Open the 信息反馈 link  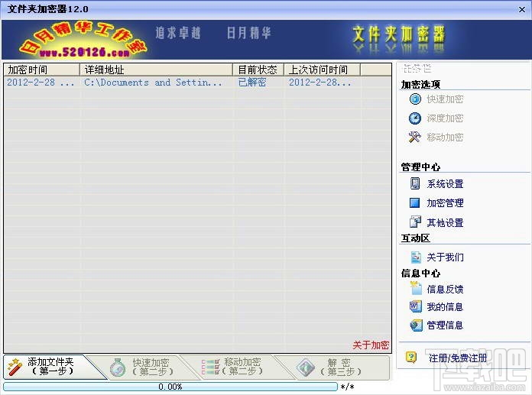pos(445,289)
